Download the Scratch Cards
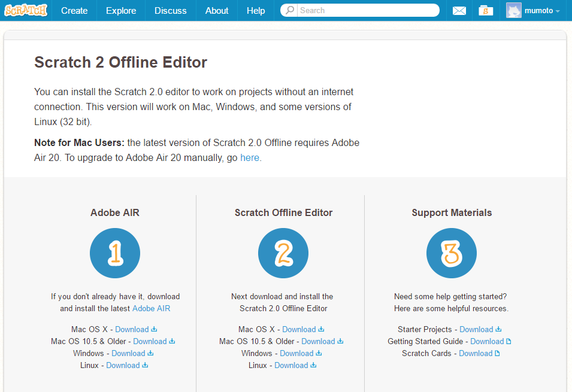 [x=476, y=353]
